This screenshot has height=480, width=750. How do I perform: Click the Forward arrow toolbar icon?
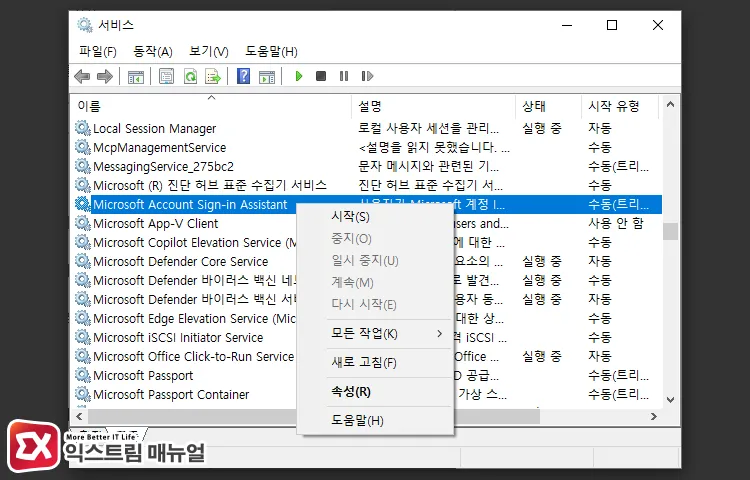(x=104, y=76)
